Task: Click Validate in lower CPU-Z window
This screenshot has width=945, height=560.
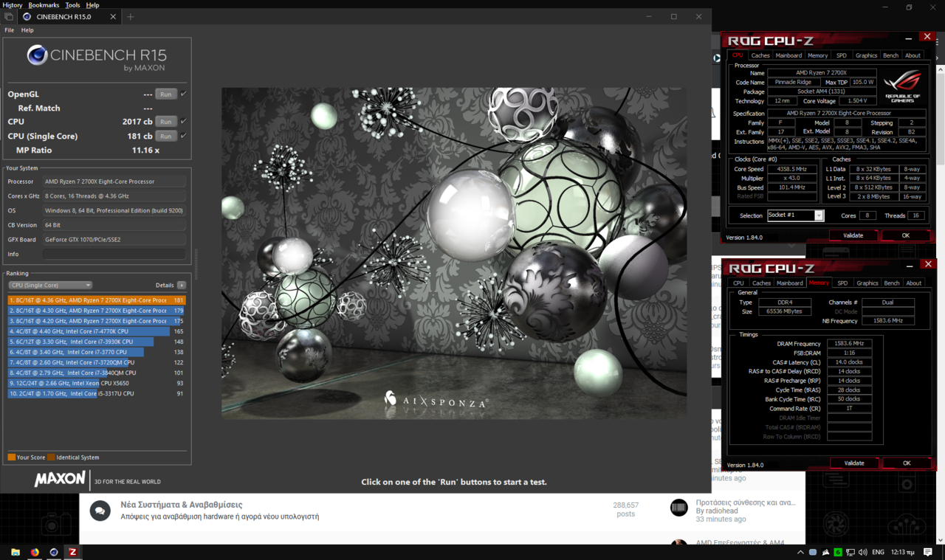Action: pyautogui.click(x=854, y=463)
